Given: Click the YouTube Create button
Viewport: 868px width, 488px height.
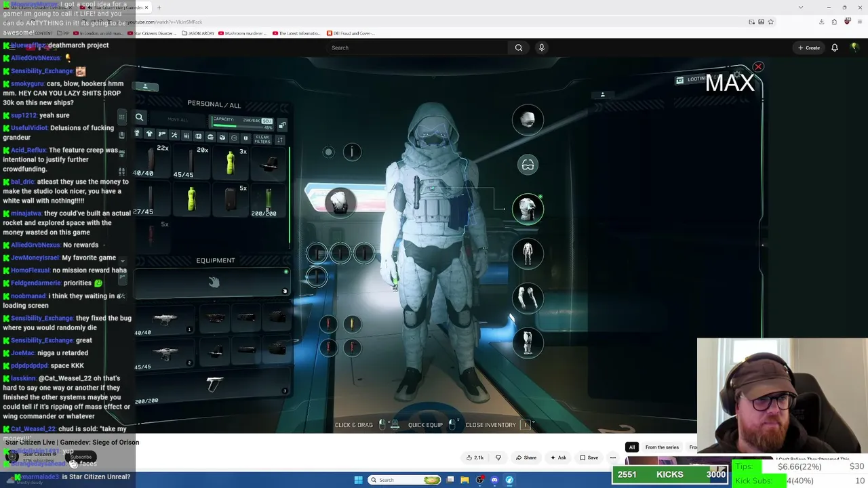Looking at the screenshot, I should [809, 47].
